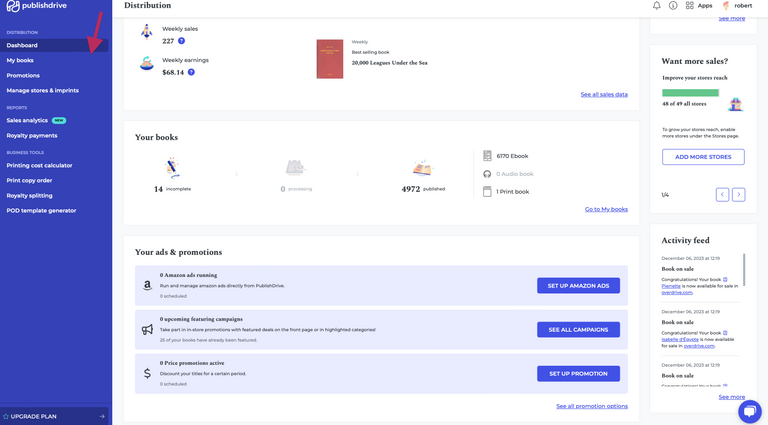Open the notifications bell

pyautogui.click(x=657, y=5)
